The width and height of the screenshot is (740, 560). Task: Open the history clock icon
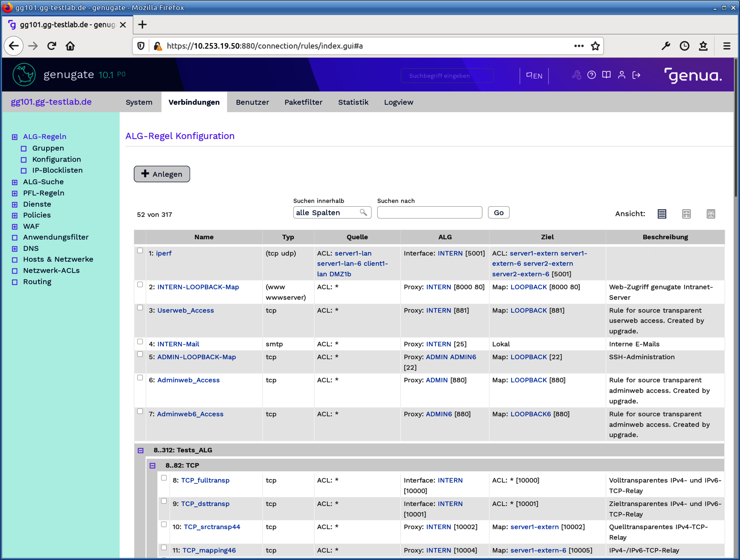coord(684,46)
